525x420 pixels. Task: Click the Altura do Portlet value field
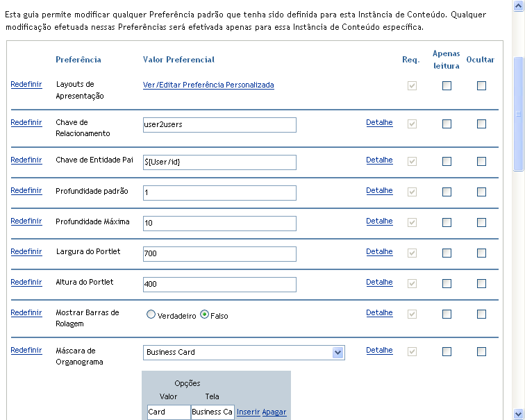click(219, 285)
